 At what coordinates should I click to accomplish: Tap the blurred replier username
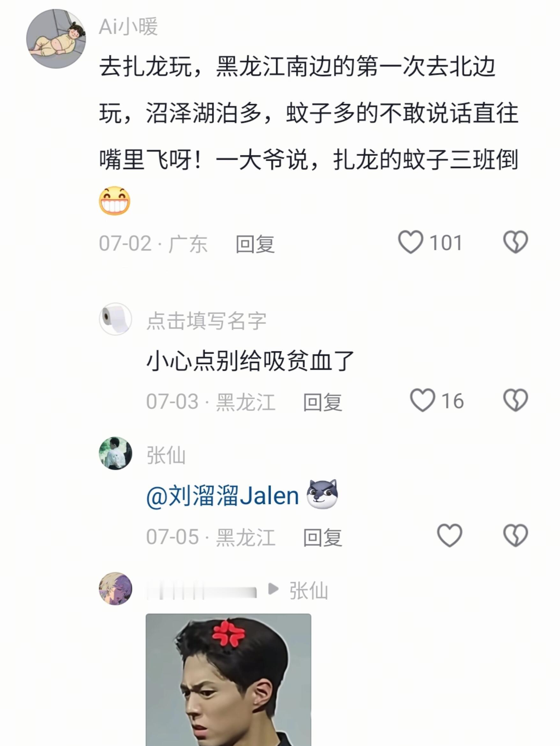202,590
